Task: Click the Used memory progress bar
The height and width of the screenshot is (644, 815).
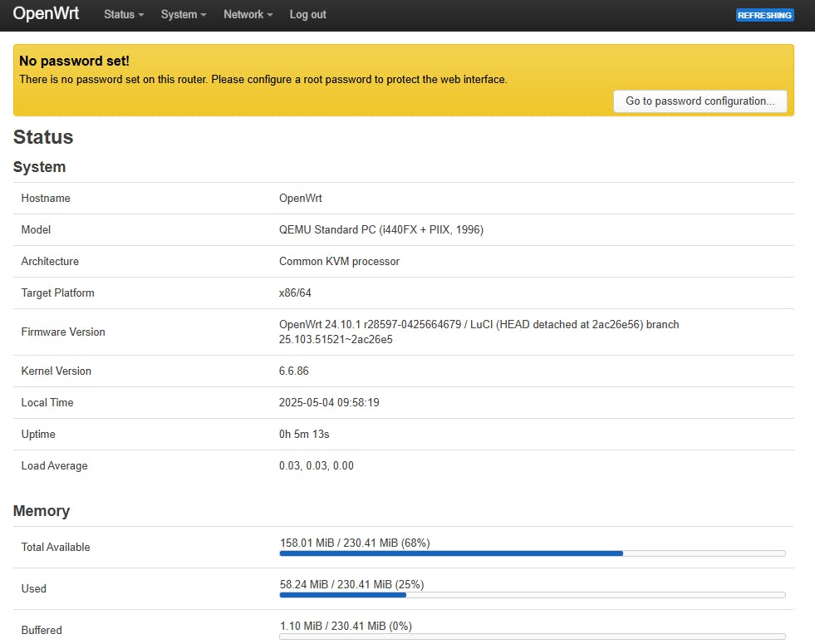Action: 532,595
